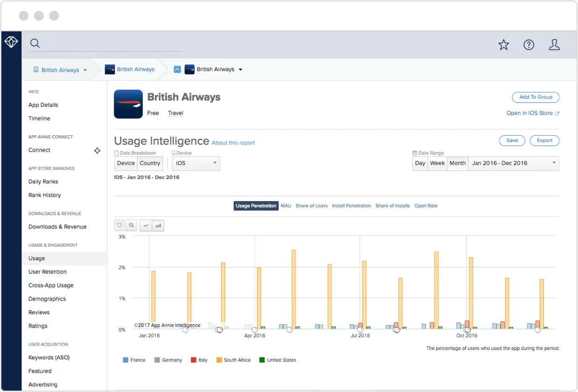Click the chart reset undo icon

[x=120, y=225]
